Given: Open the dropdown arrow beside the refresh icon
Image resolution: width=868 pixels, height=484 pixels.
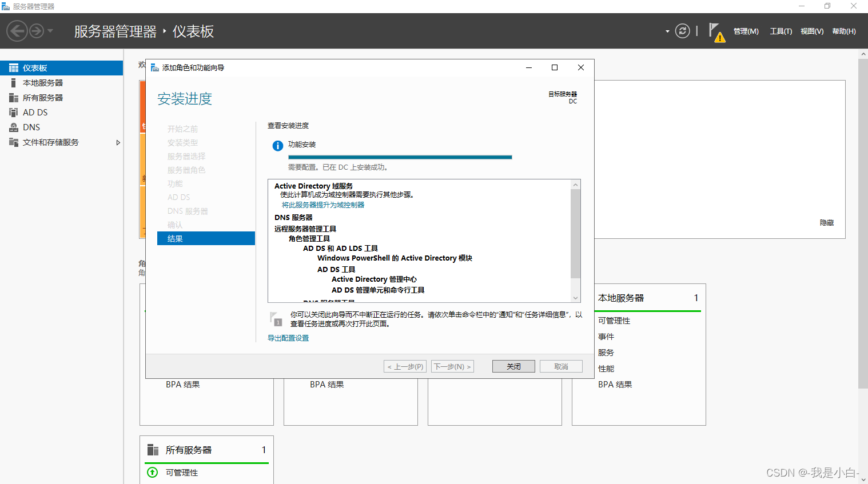Looking at the screenshot, I should 667,31.
